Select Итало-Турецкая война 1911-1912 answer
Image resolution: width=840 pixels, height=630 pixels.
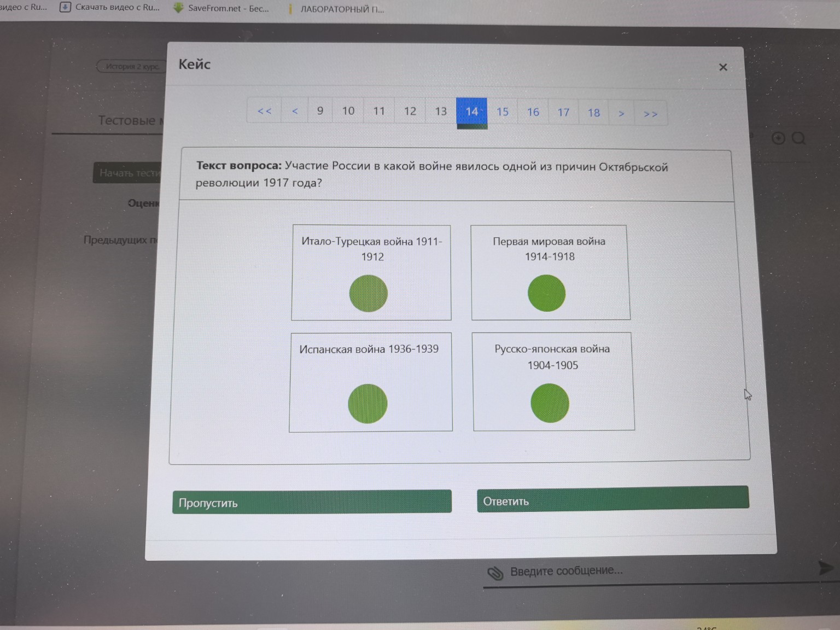(x=368, y=294)
